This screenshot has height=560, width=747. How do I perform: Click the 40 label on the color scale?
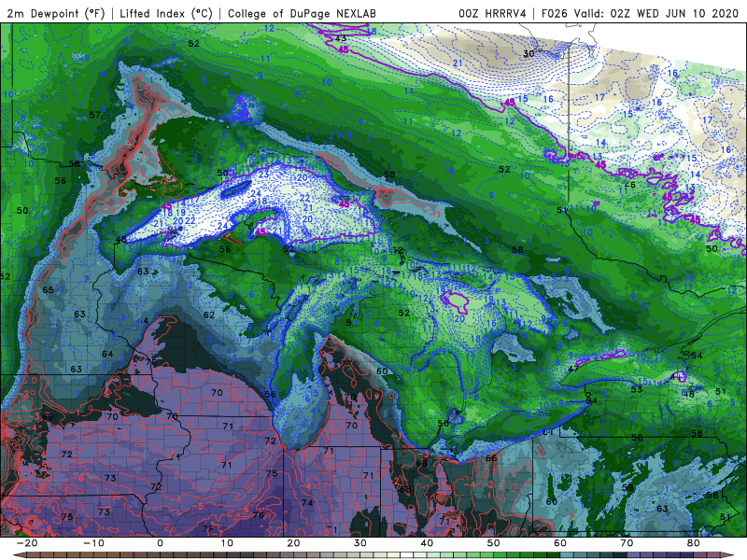[x=427, y=543]
